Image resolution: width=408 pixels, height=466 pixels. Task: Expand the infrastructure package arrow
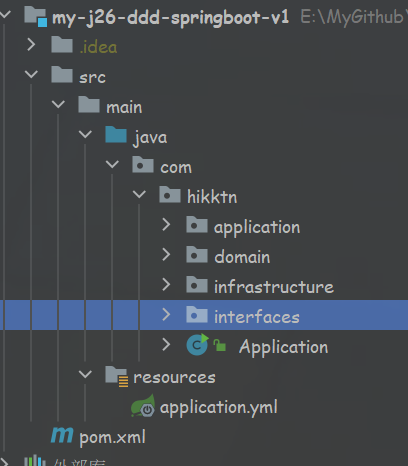[x=166, y=285]
